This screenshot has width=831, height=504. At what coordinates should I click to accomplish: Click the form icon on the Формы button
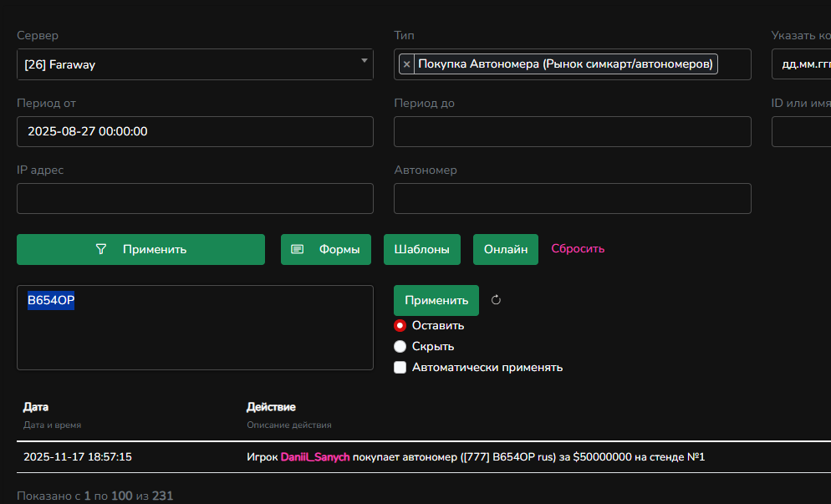[298, 249]
